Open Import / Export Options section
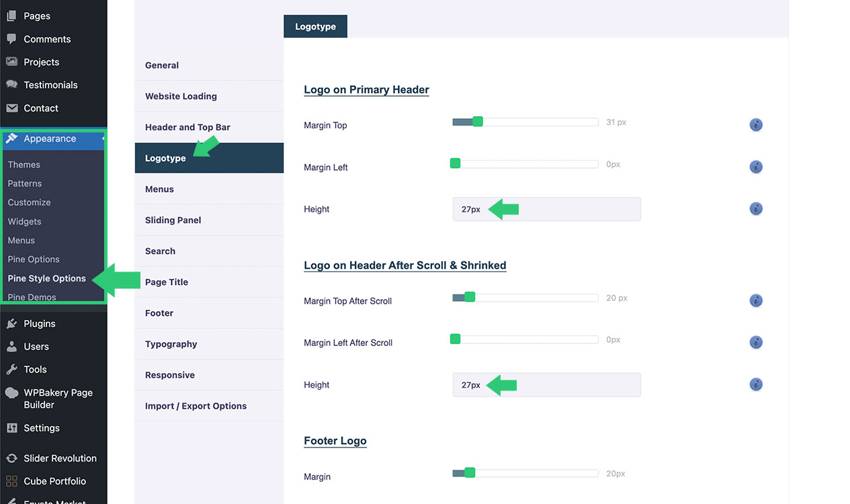Viewport: 850px width, 504px height. click(x=196, y=406)
